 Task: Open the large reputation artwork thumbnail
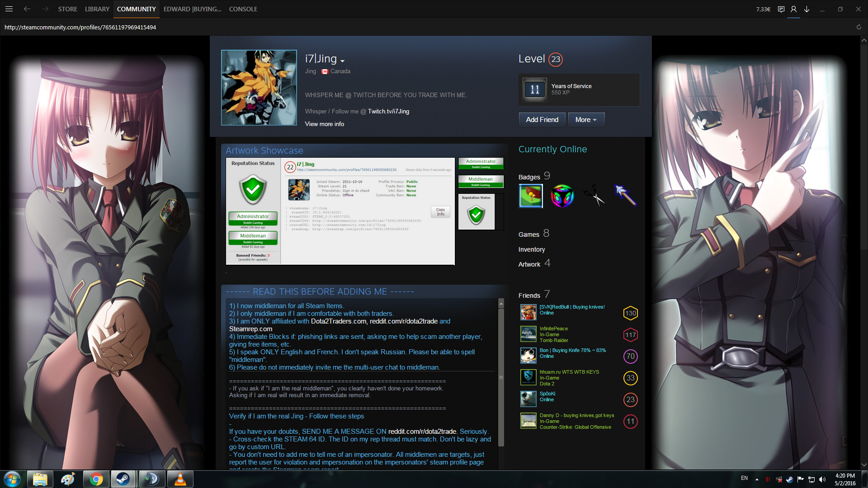coord(340,211)
